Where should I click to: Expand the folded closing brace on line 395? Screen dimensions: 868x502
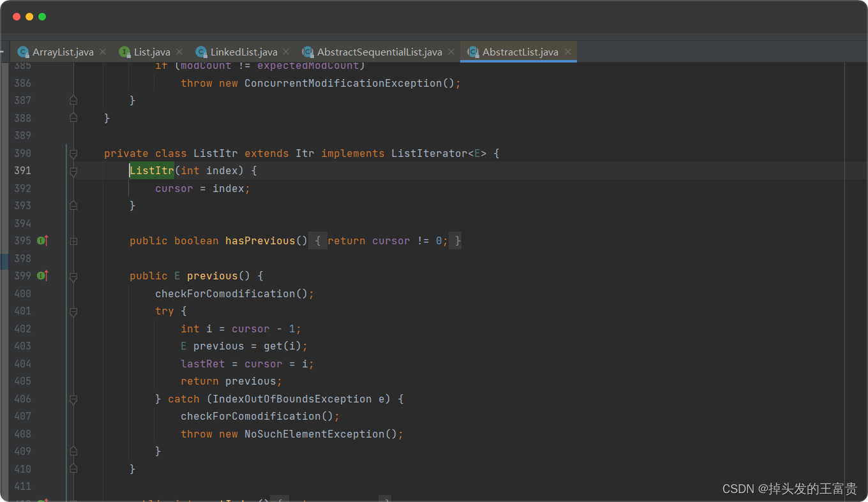point(455,240)
